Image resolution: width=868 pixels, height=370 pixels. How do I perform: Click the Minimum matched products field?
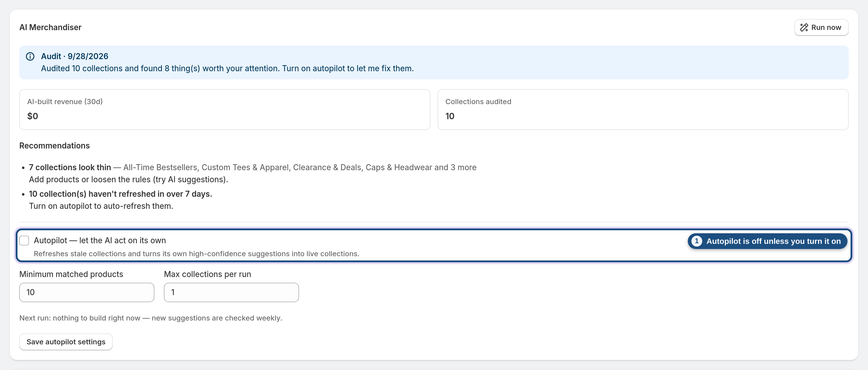[86, 292]
